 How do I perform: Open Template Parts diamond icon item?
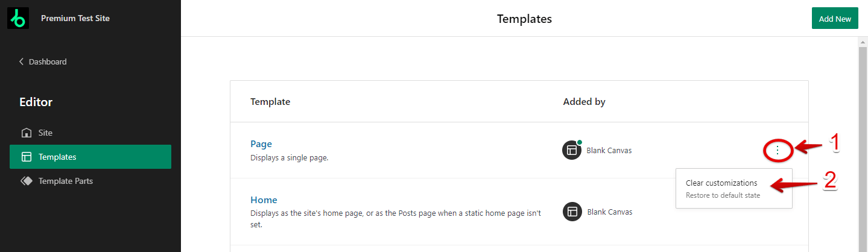coord(26,181)
